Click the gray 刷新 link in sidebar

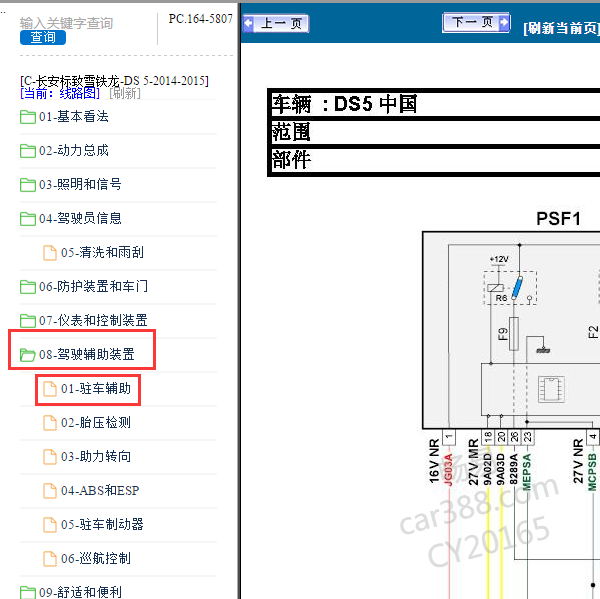click(x=125, y=93)
